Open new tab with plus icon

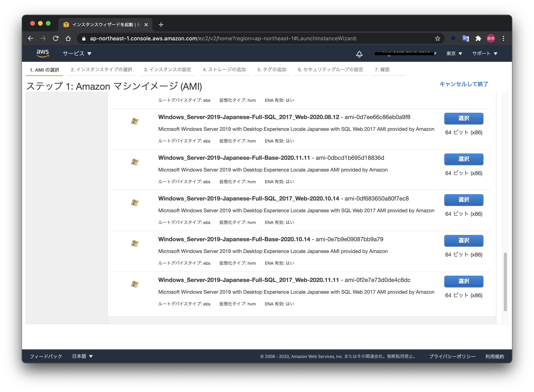(161, 25)
